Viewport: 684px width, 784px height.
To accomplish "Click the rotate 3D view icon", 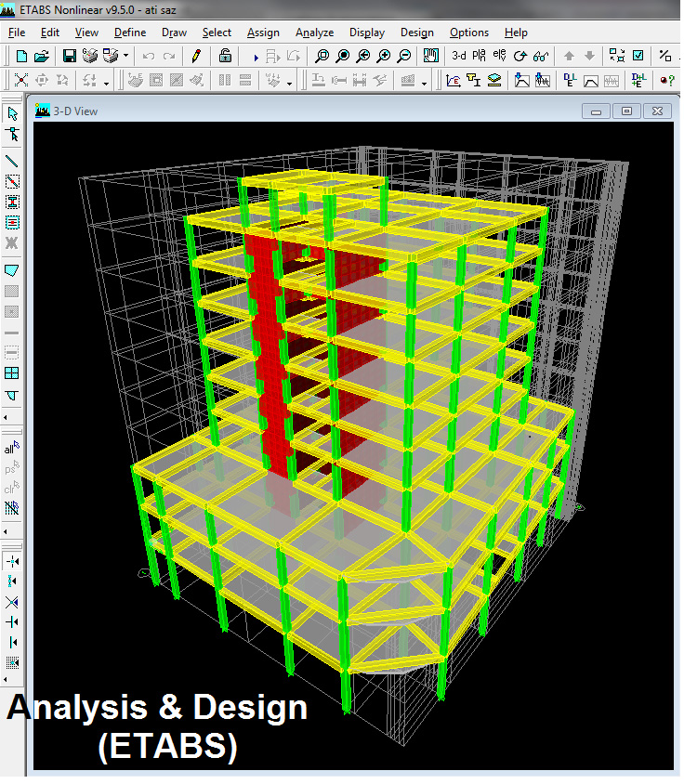I will [520, 56].
